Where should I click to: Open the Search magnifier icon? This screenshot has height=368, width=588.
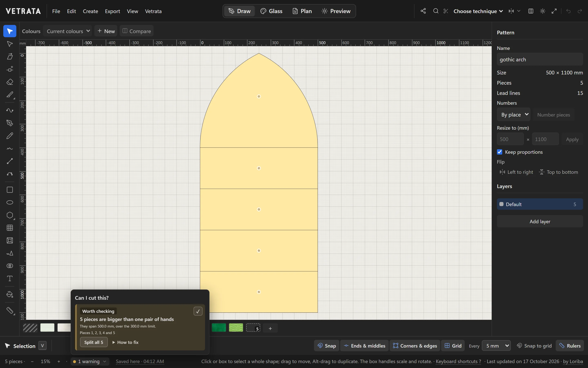pos(436,11)
